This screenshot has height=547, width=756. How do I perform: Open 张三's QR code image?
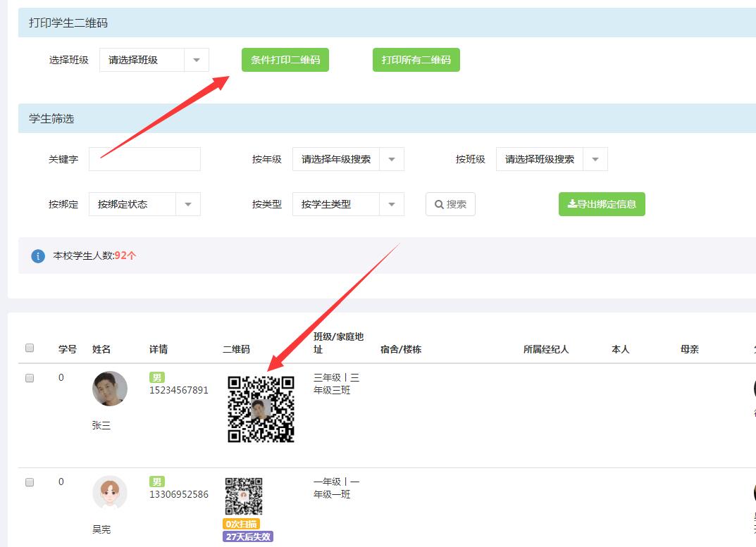click(261, 409)
